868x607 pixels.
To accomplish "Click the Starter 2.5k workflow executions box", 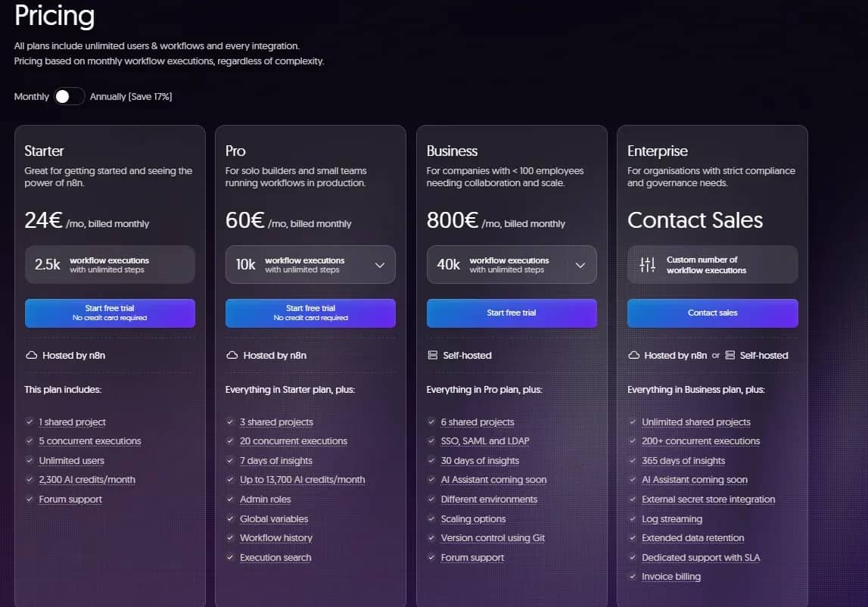I will point(110,265).
